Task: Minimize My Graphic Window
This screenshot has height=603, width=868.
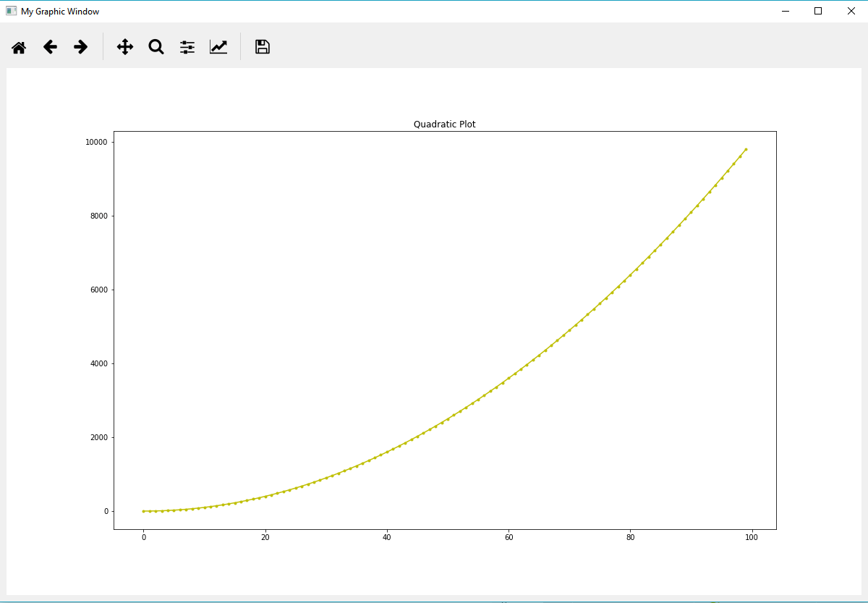Action: (784, 11)
